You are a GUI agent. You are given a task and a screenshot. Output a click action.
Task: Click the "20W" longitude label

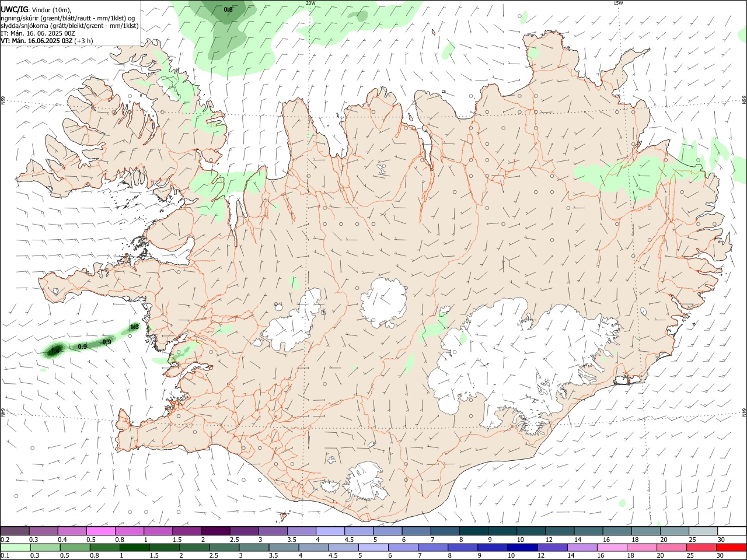coord(310,3)
